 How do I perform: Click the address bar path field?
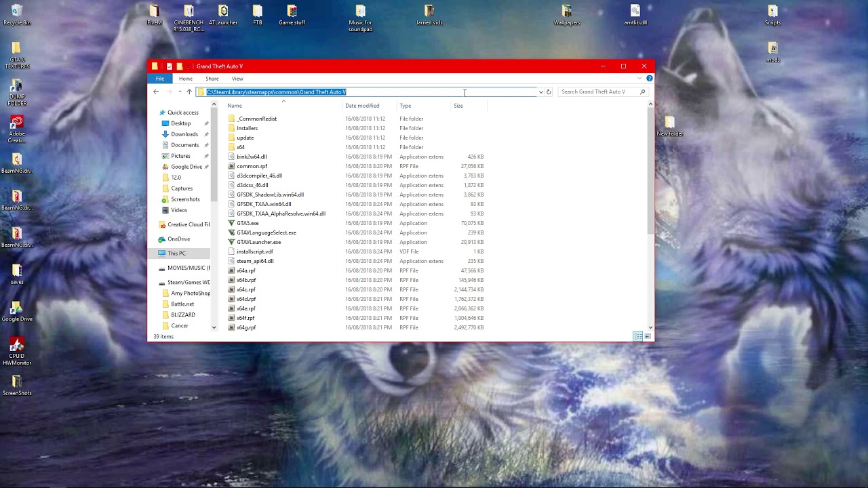point(366,91)
